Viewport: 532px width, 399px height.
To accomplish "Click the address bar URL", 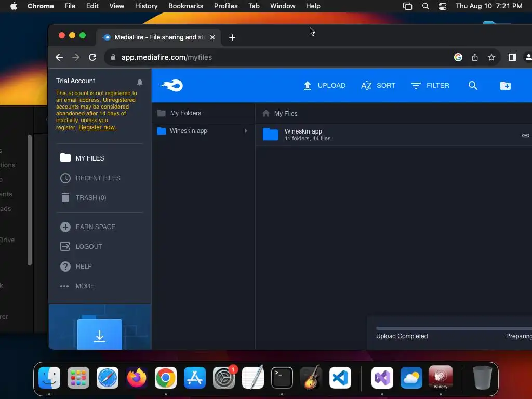I will (x=167, y=57).
